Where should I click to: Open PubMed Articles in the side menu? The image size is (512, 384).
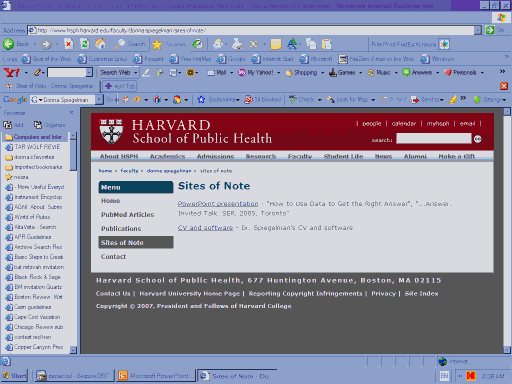click(x=128, y=215)
